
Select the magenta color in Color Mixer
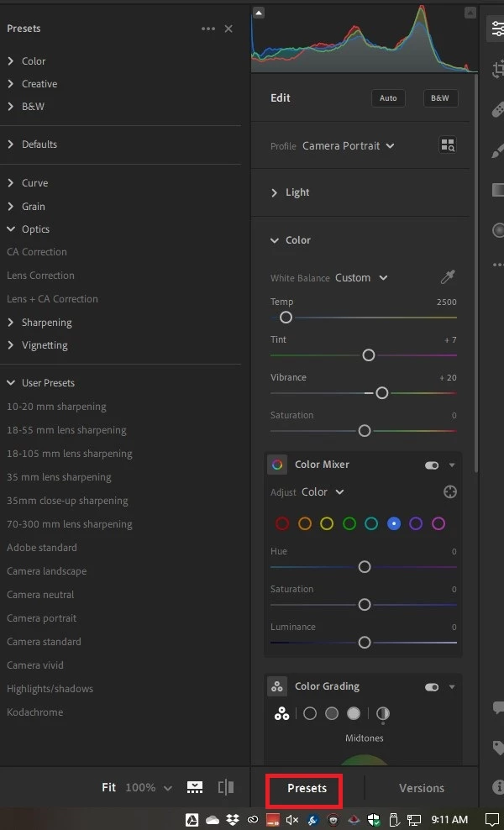click(438, 523)
